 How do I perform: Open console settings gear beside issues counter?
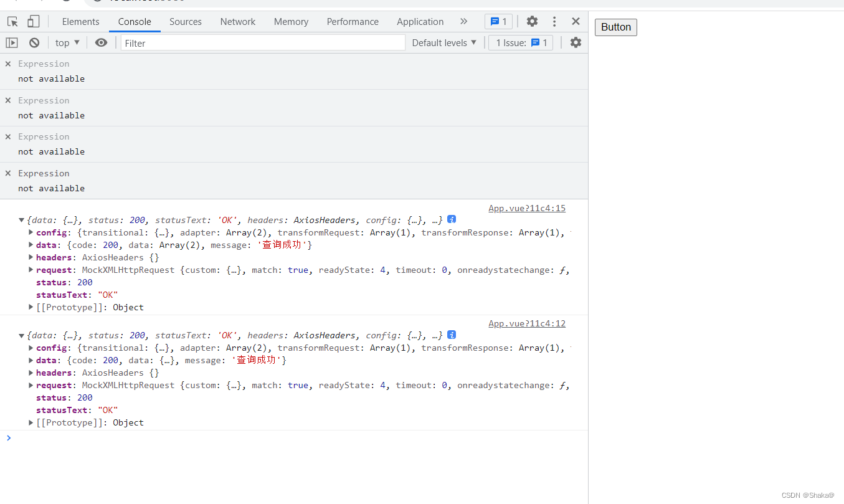[576, 43]
